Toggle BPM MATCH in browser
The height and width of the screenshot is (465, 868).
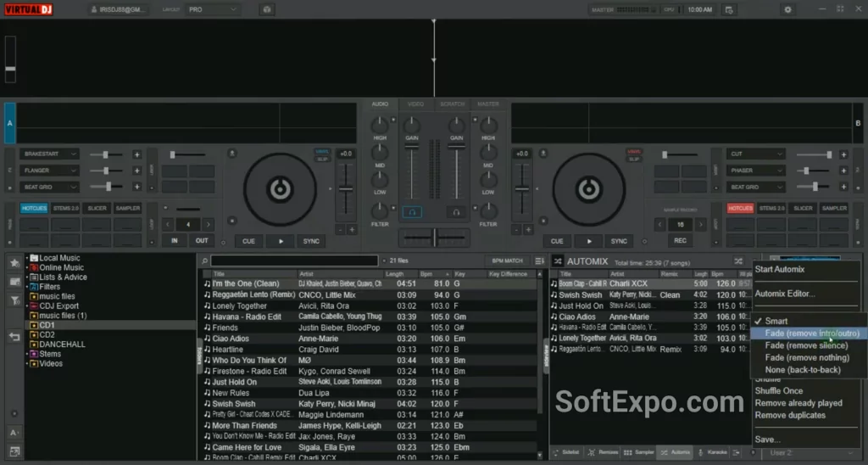point(507,261)
